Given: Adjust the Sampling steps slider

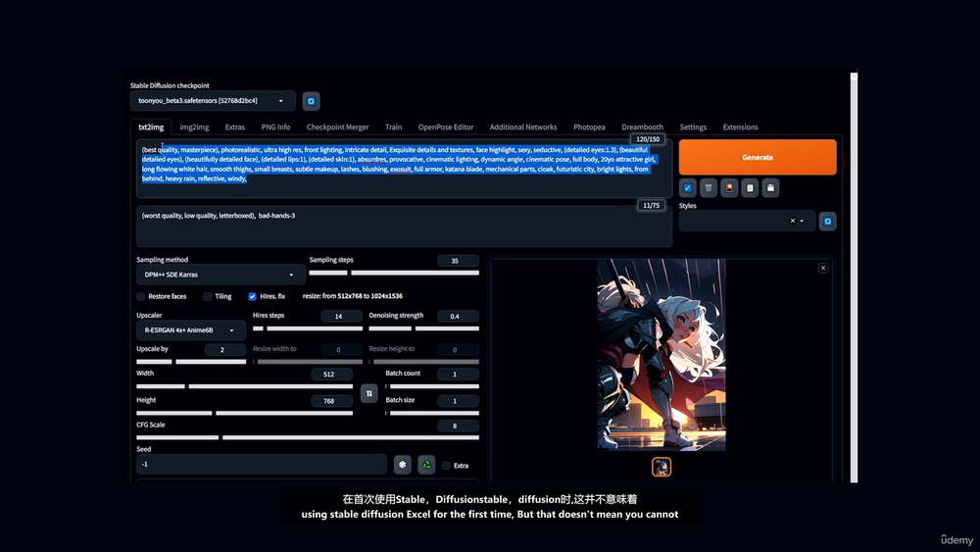Looking at the screenshot, I should [x=394, y=273].
